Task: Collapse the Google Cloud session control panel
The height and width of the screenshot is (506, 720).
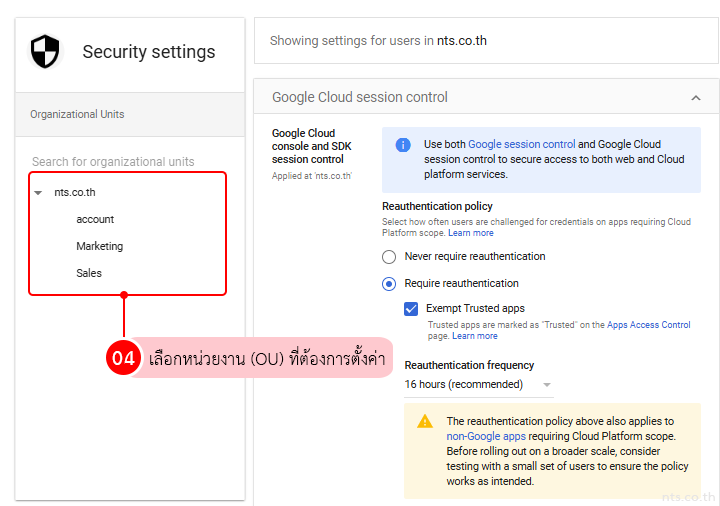Action: (696, 98)
